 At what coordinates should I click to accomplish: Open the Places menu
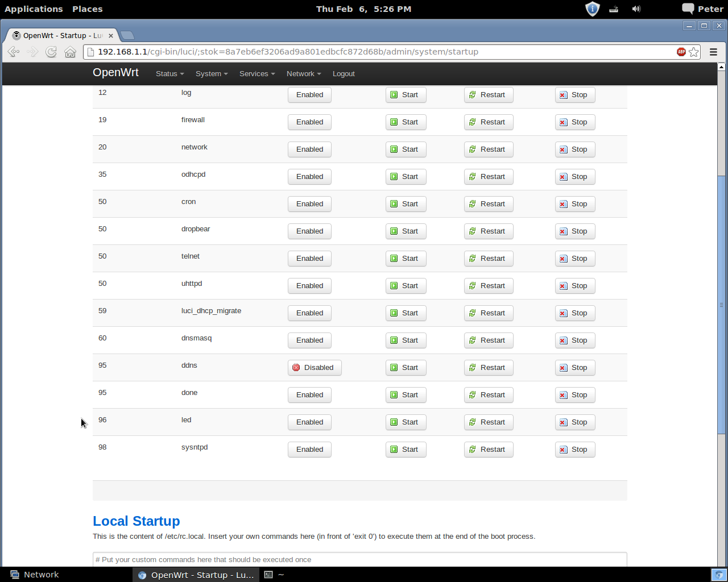(87, 9)
